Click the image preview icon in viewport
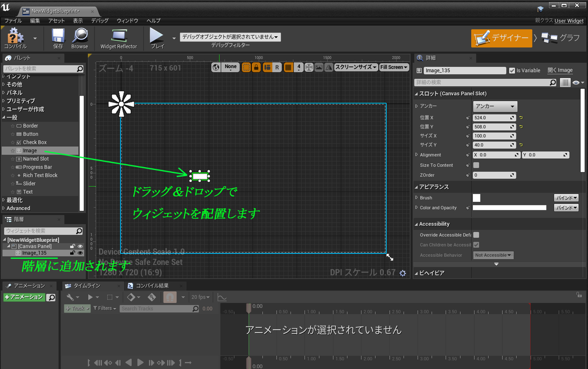 tap(319, 67)
